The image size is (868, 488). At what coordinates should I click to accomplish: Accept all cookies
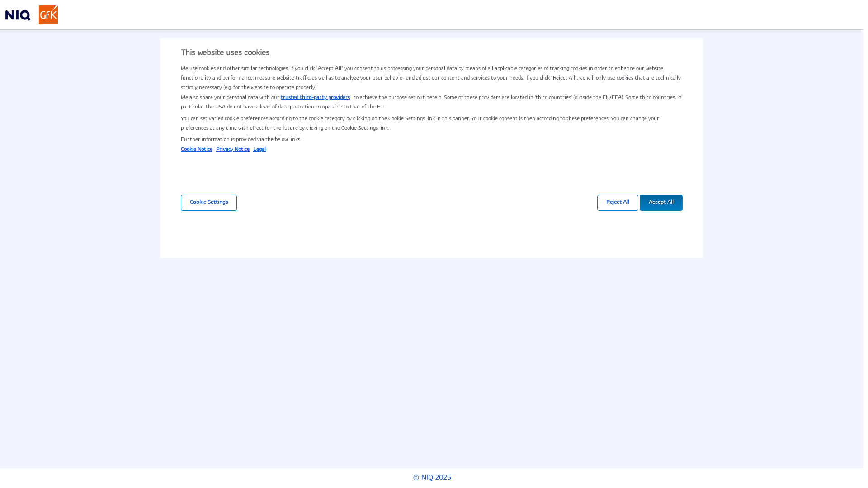pyautogui.click(x=661, y=202)
